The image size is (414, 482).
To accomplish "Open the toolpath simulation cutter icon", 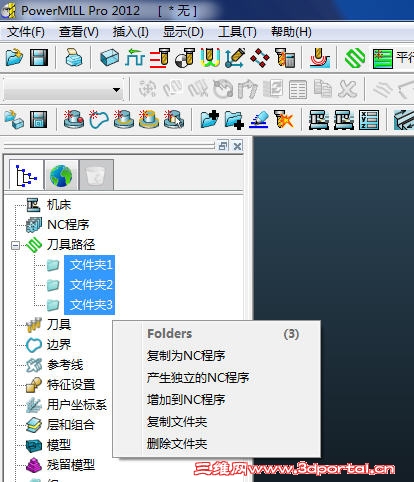I will coord(319,58).
